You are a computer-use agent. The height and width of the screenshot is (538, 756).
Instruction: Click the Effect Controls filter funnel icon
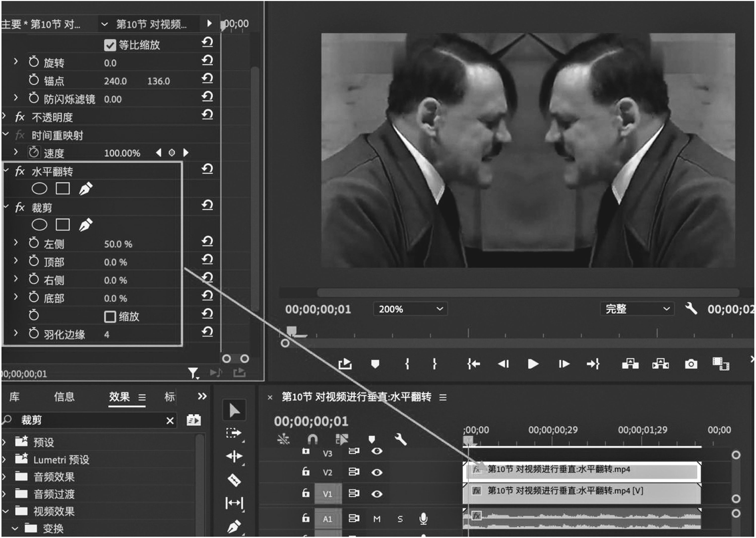point(193,373)
